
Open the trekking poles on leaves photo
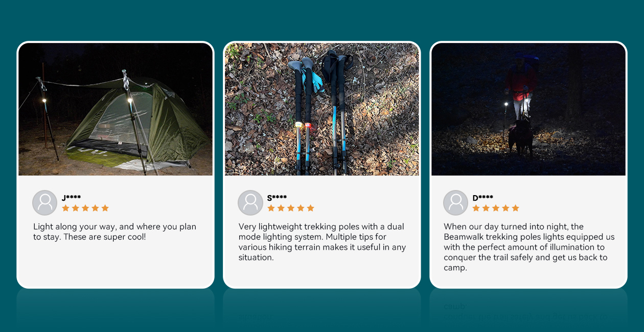pos(322,109)
